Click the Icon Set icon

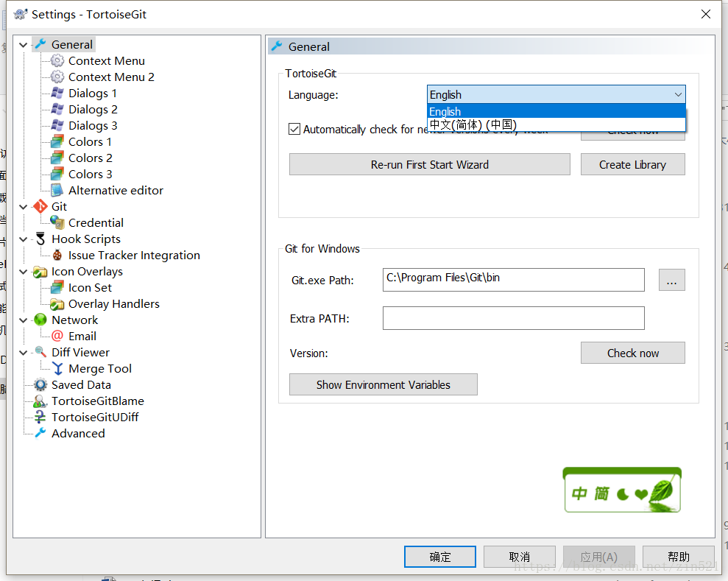tap(57, 287)
